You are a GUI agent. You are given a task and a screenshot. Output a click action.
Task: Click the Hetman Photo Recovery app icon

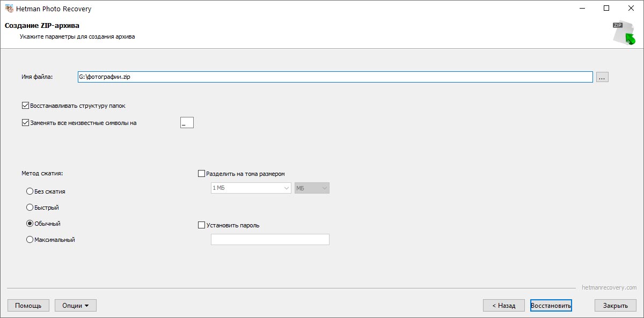click(x=9, y=9)
